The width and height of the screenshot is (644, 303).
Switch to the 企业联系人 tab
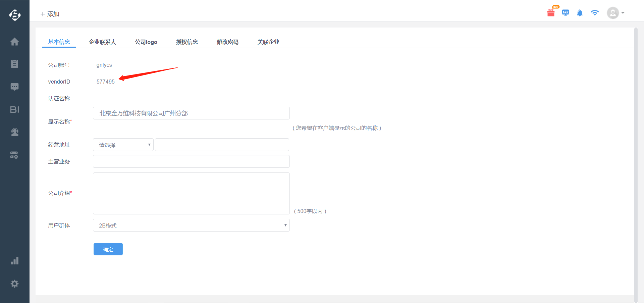coord(102,42)
